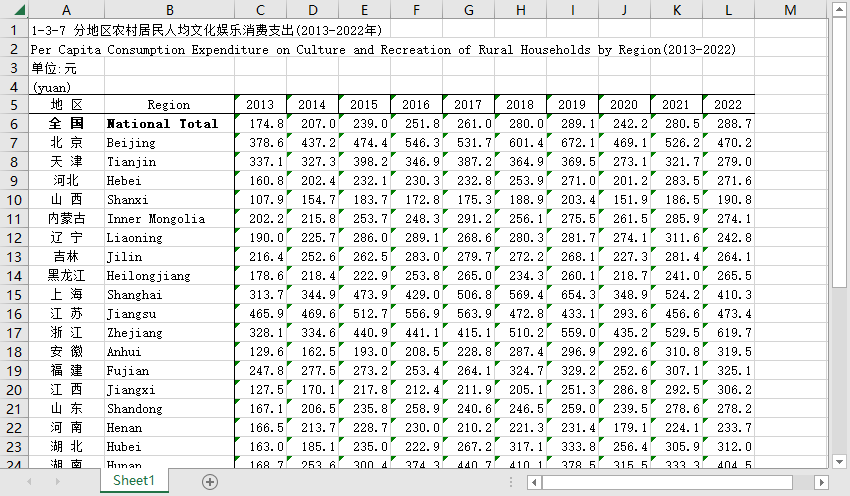Click the 'National Total' cell
The height and width of the screenshot is (496, 850).
pyautogui.click(x=169, y=124)
